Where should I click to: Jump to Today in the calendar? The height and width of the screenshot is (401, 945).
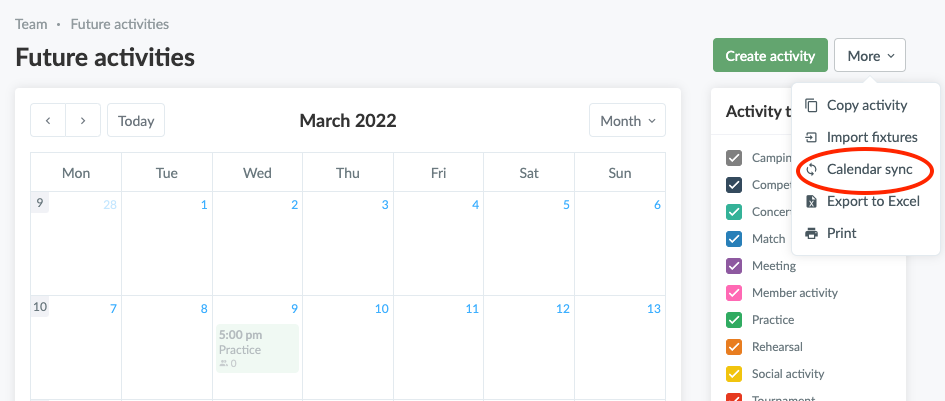[136, 121]
